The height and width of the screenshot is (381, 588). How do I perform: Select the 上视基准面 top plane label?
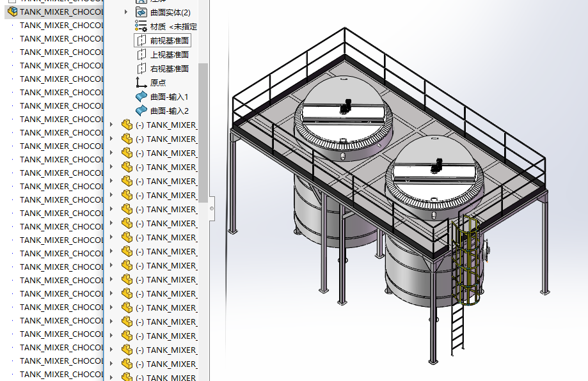(169, 55)
